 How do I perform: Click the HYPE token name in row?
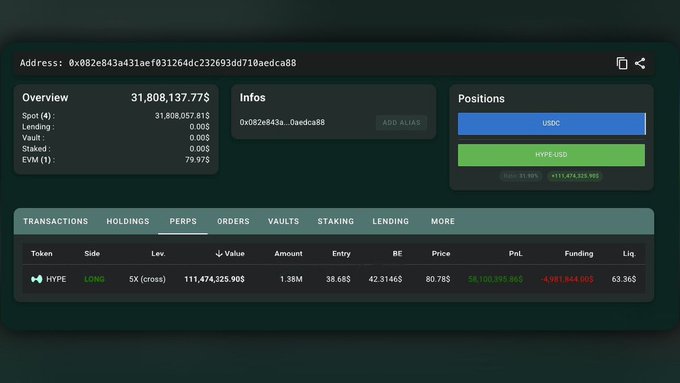coord(56,279)
